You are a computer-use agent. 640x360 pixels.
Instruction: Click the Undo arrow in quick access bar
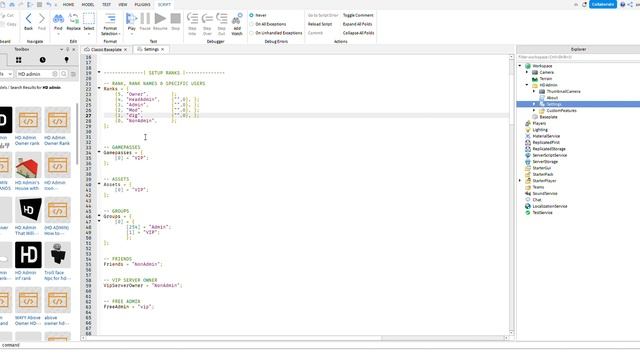pyautogui.click(x=49, y=4)
